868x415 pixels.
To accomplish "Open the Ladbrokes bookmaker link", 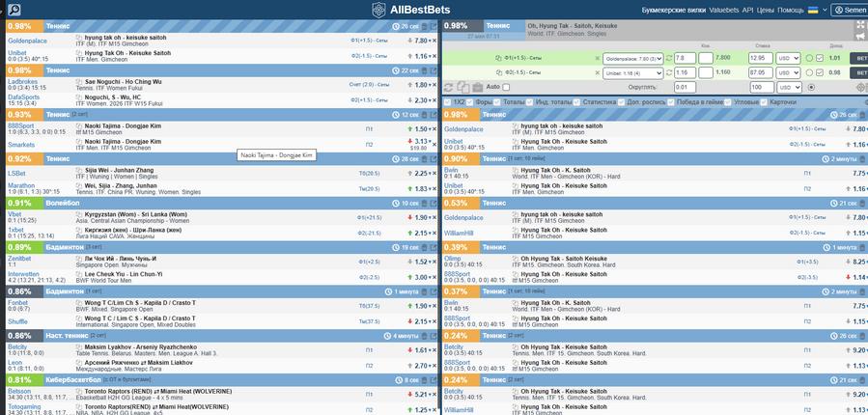I will tap(23, 82).
